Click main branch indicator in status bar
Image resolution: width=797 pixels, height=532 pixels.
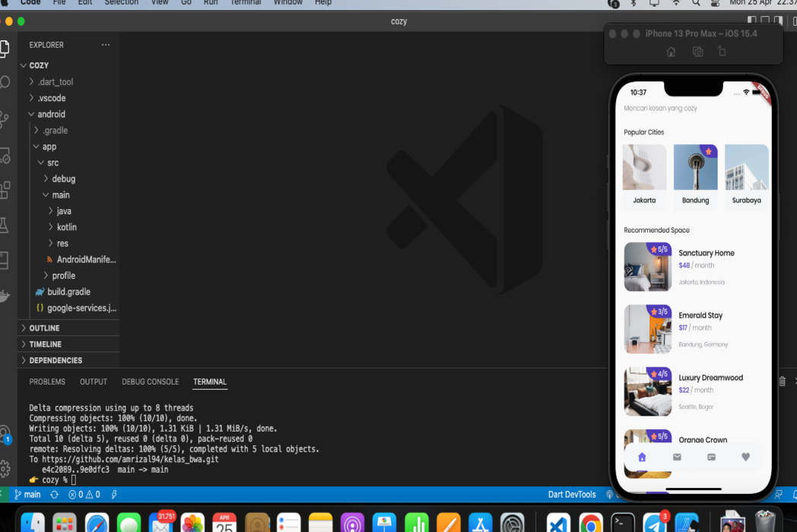[x=27, y=495]
